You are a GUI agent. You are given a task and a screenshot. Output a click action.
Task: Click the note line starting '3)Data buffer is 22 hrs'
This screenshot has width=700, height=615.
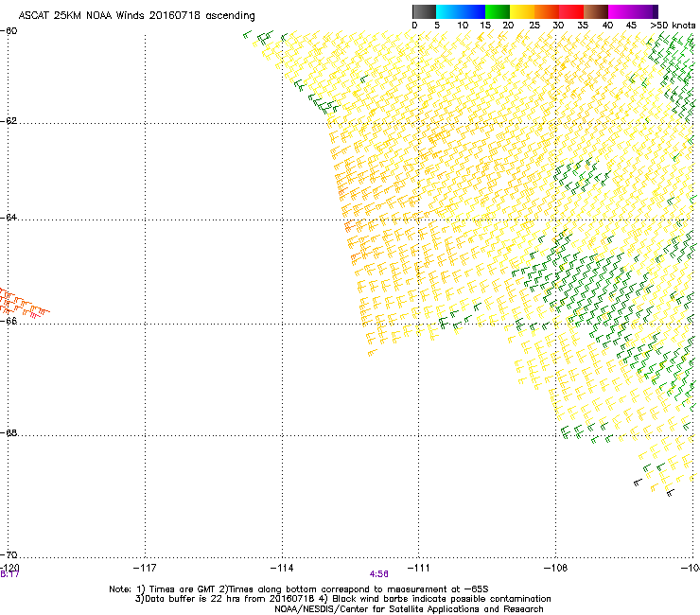pos(342,599)
